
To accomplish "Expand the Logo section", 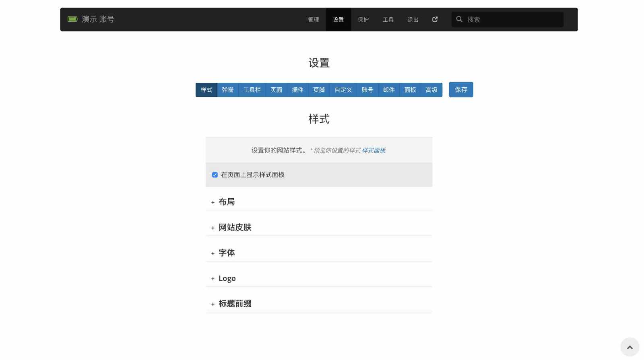I will pyautogui.click(x=227, y=278).
